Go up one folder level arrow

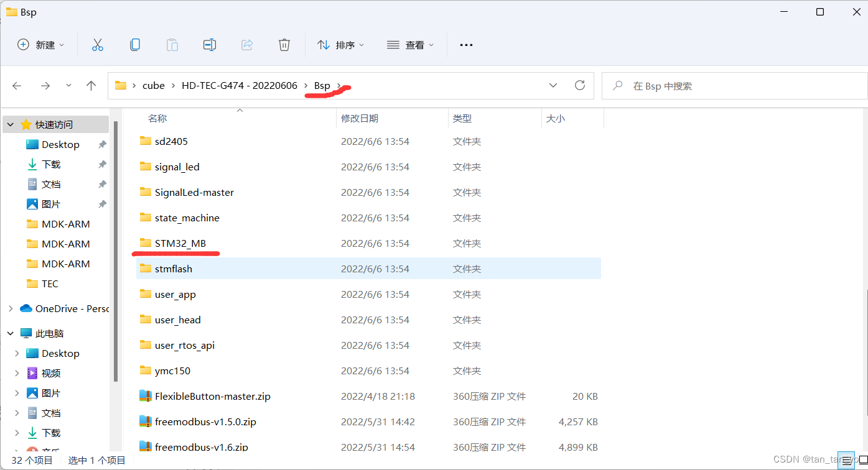coord(91,86)
